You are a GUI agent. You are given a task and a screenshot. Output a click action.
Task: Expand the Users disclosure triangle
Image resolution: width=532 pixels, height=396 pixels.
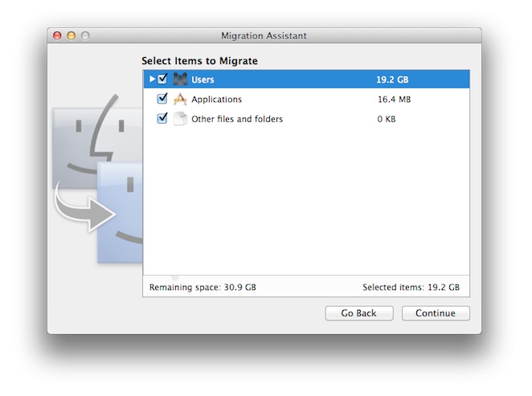click(x=153, y=79)
